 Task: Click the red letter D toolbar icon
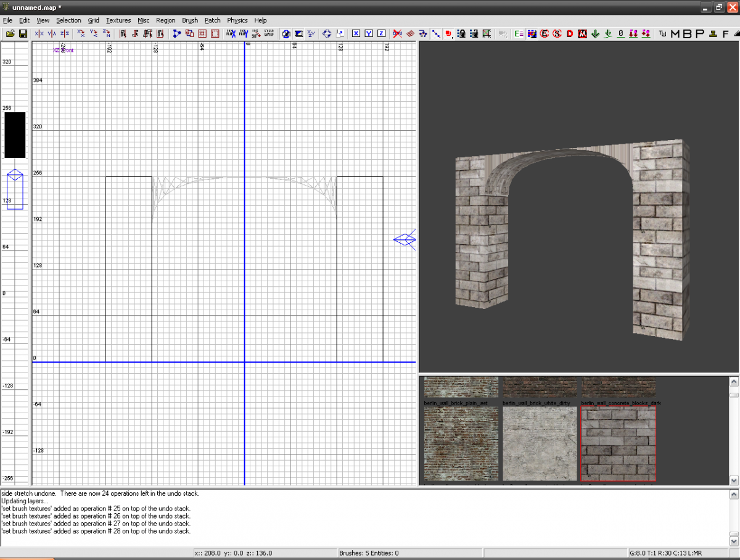coord(570,33)
